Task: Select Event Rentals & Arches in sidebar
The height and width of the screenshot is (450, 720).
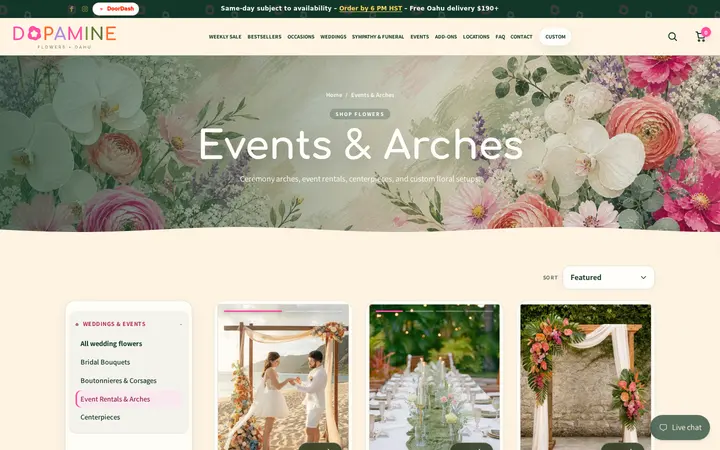Action: point(129,399)
